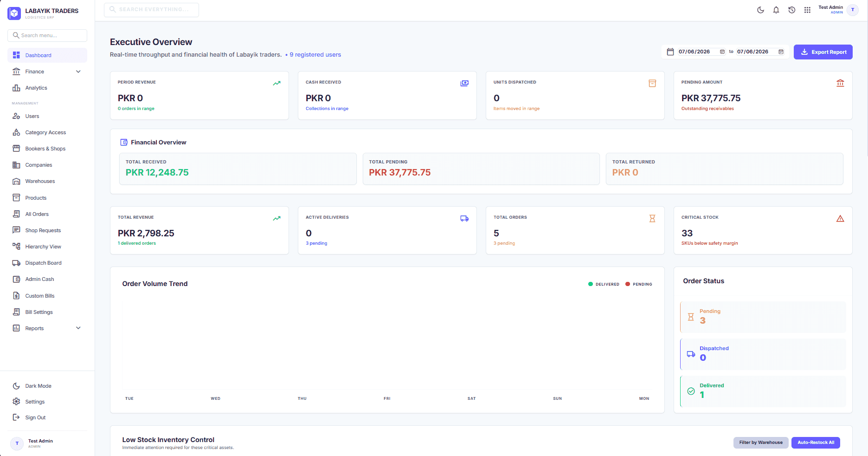Open Bookers & Shops page
The width and height of the screenshot is (868, 456).
click(x=47, y=149)
